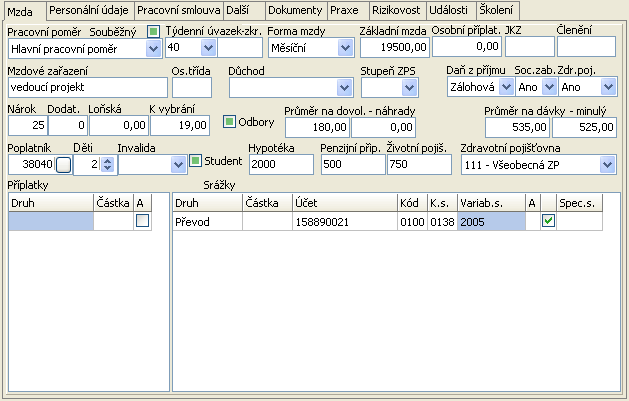
Task: Open the Soc.zab. dropdown
Action: 550,87
